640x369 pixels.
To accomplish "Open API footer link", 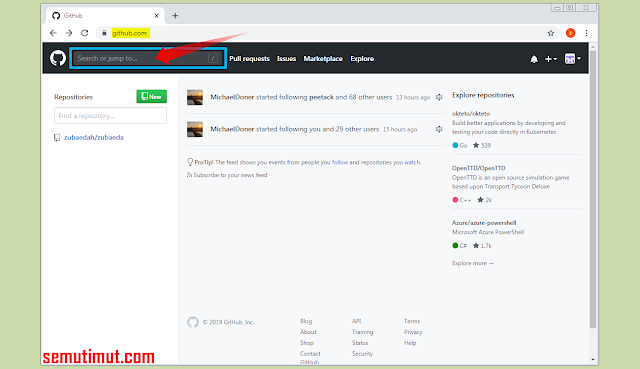I will (x=356, y=321).
